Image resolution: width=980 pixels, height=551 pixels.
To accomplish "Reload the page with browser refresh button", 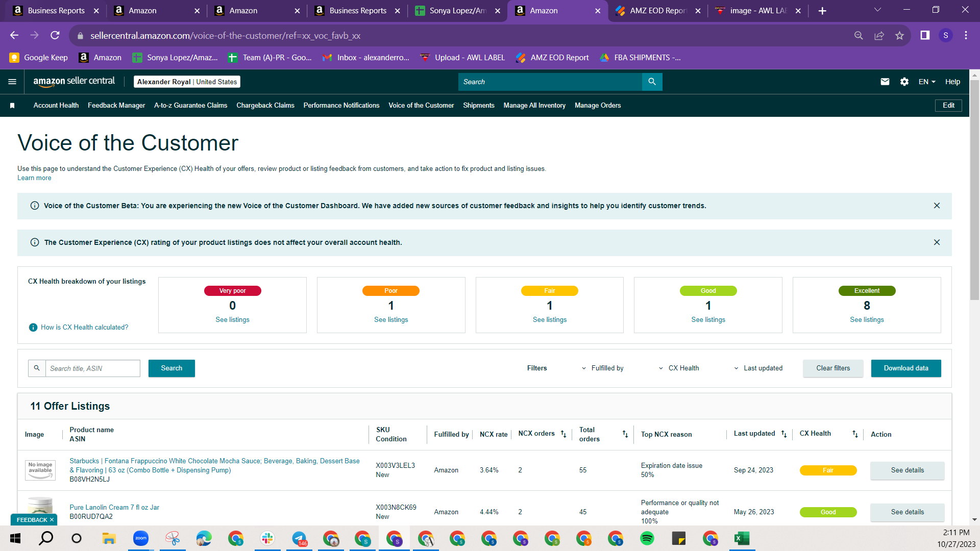I will [x=55, y=35].
